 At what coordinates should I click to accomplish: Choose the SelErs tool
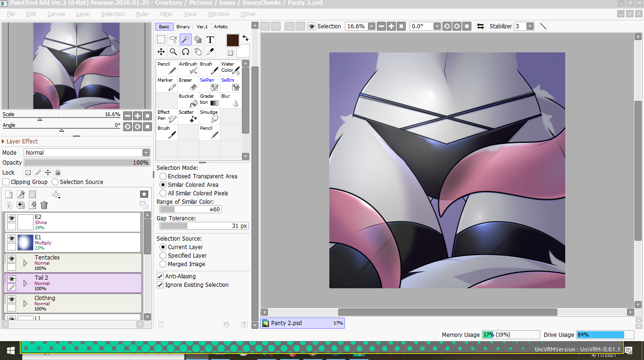231,84
